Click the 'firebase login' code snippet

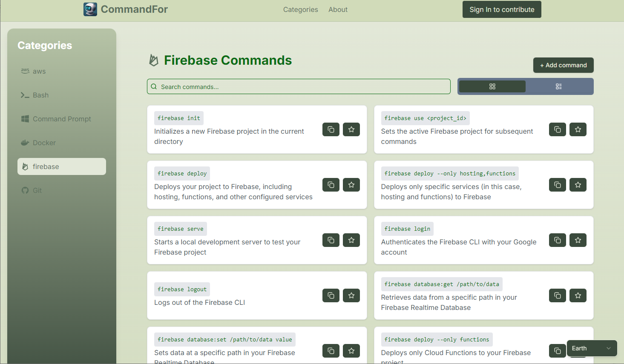[x=407, y=229]
